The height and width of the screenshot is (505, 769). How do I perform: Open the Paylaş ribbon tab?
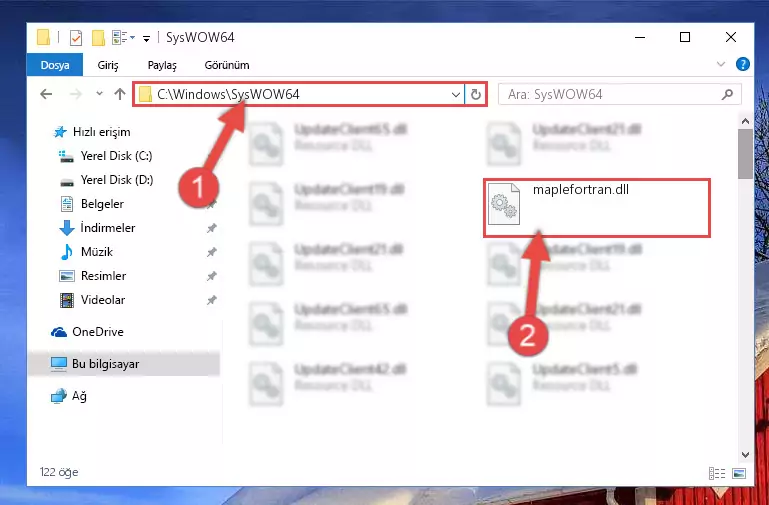point(162,65)
